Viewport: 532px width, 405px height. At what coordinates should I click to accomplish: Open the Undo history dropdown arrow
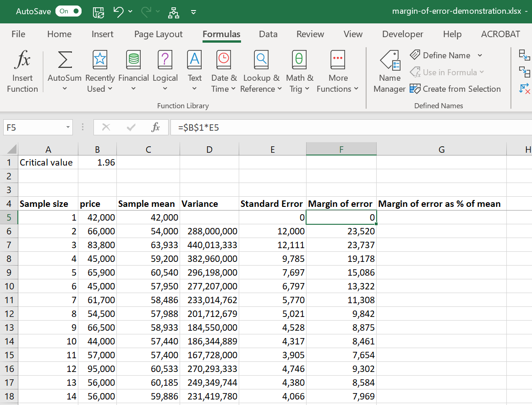click(x=131, y=11)
